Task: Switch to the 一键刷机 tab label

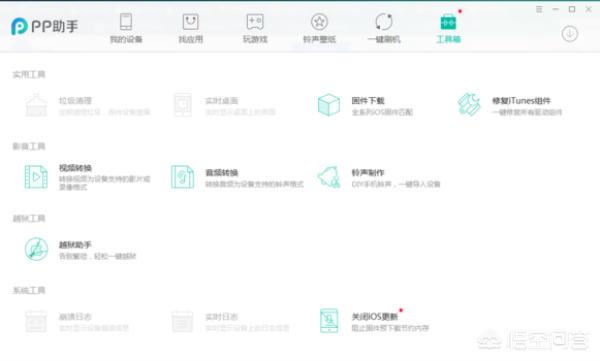Action: [383, 39]
